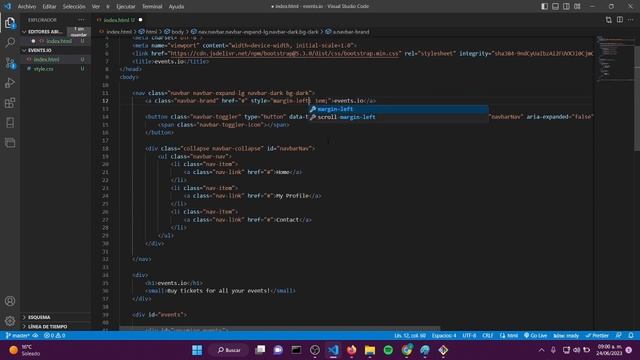
Task: Toggle primary sidebar layout icon in title bar
Action: 544,6
